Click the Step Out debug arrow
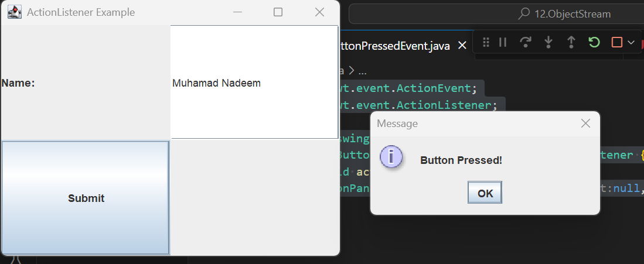The width and height of the screenshot is (644, 264). tap(571, 42)
